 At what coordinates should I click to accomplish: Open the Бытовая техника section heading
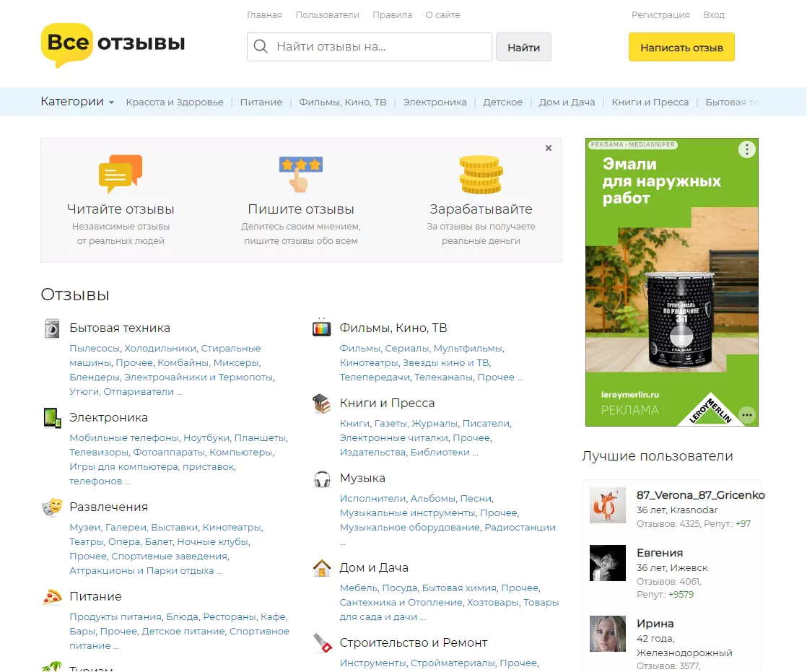tap(120, 328)
